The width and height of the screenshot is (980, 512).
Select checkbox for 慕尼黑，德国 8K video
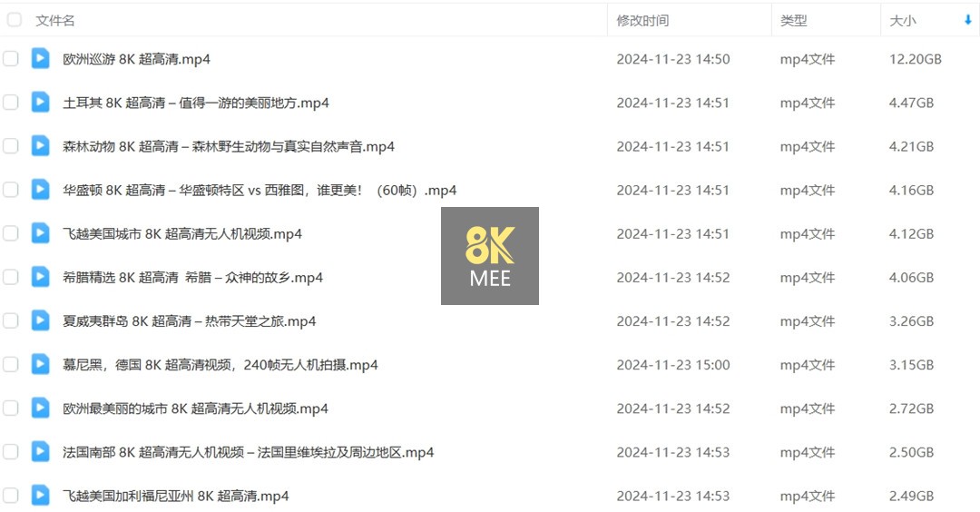(x=11, y=365)
